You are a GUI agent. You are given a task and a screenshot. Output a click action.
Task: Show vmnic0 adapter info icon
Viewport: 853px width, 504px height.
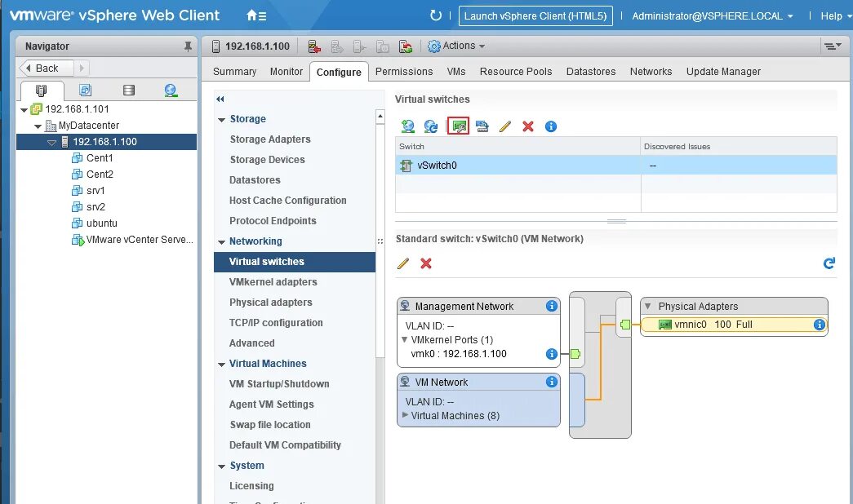[x=820, y=325]
